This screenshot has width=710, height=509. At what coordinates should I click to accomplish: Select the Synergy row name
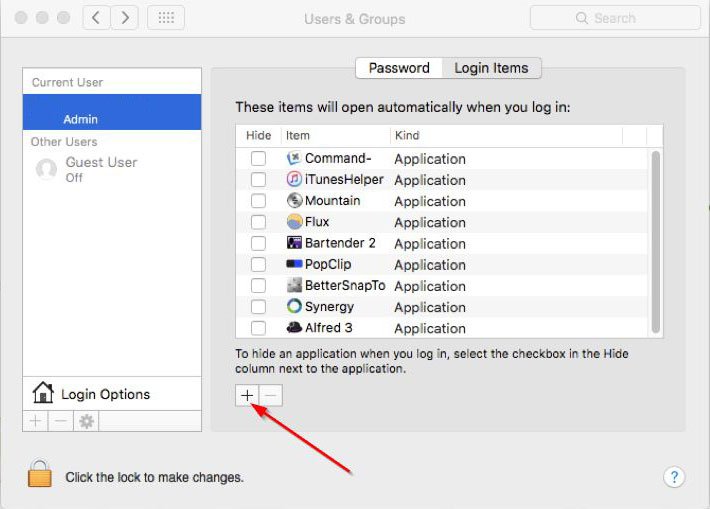click(329, 307)
